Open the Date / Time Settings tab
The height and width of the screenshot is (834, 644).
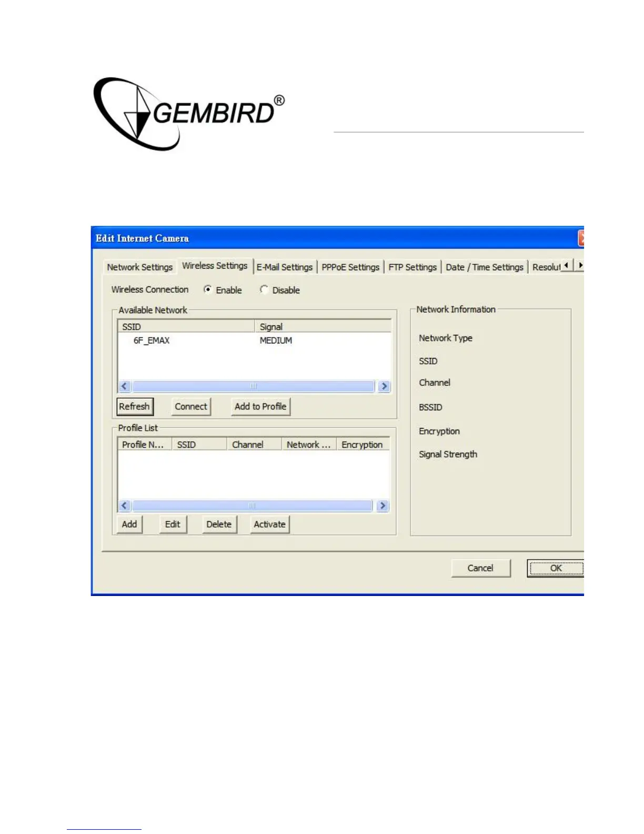pos(485,267)
